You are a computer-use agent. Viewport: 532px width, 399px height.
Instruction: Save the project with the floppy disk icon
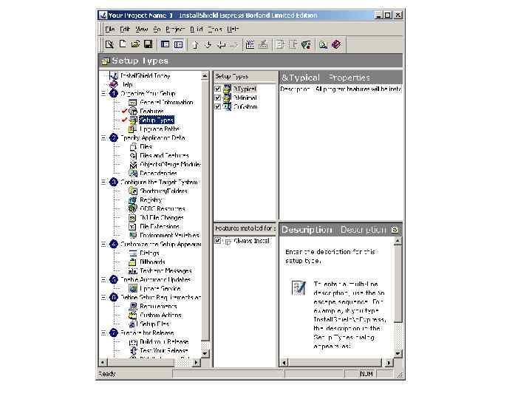pyautogui.click(x=149, y=44)
